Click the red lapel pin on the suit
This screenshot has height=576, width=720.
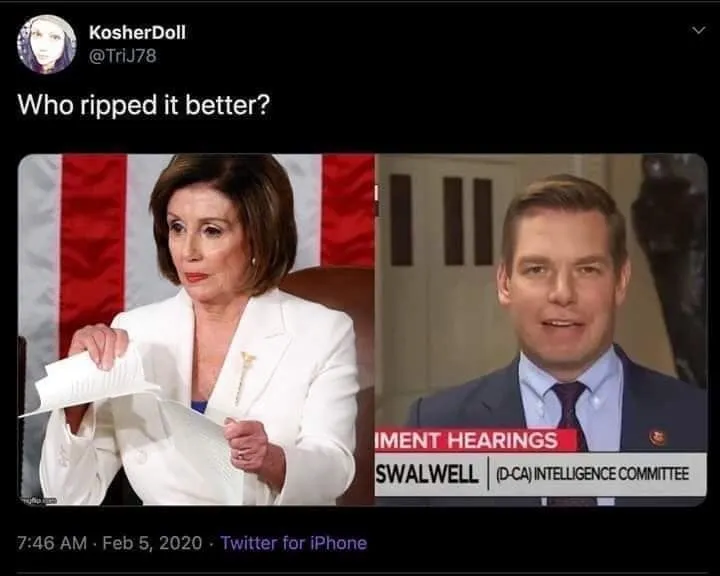tap(658, 437)
